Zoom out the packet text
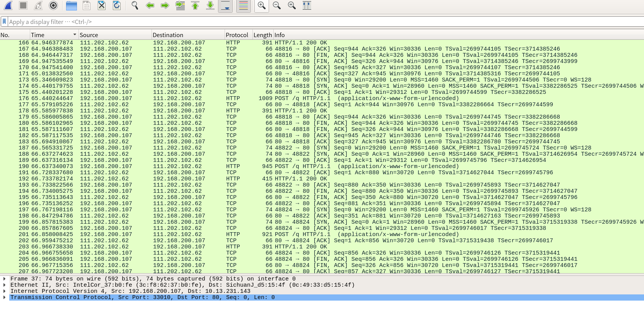 click(x=277, y=5)
